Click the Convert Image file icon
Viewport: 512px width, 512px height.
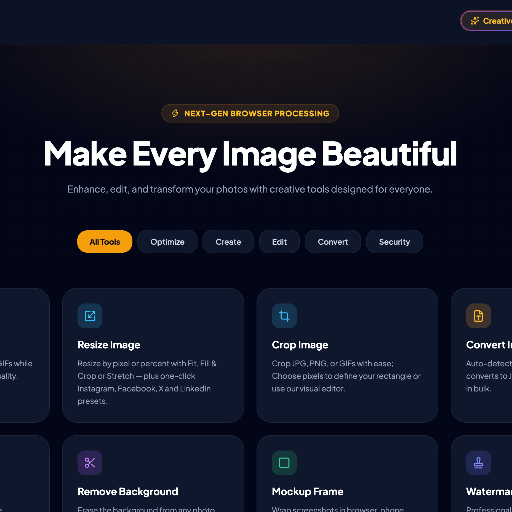click(478, 316)
